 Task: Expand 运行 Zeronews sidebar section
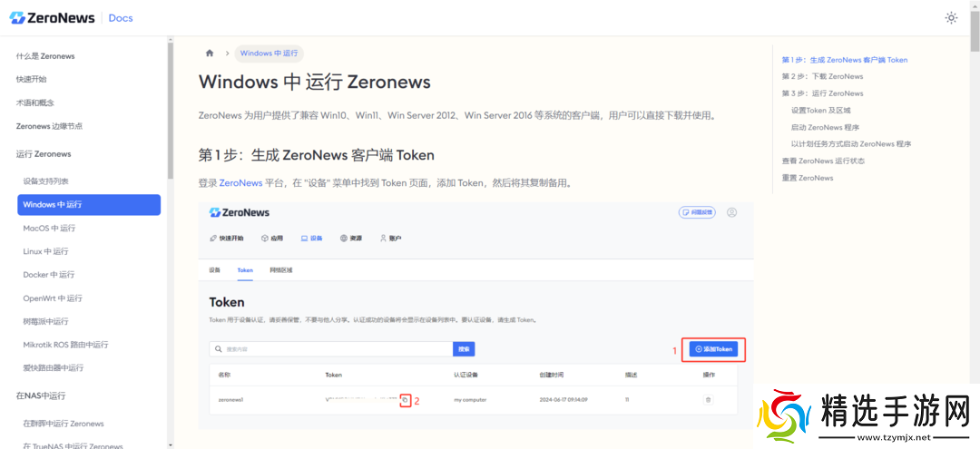(x=44, y=154)
